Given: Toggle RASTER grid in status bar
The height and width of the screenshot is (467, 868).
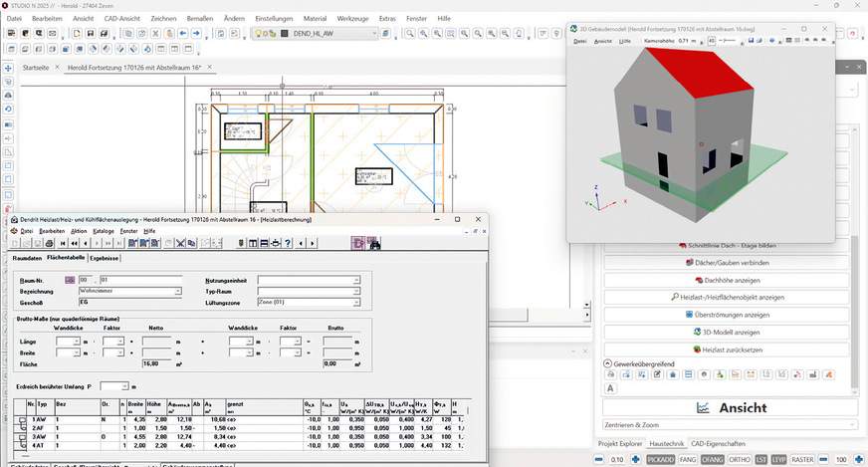Looking at the screenshot, I should pos(802,459).
